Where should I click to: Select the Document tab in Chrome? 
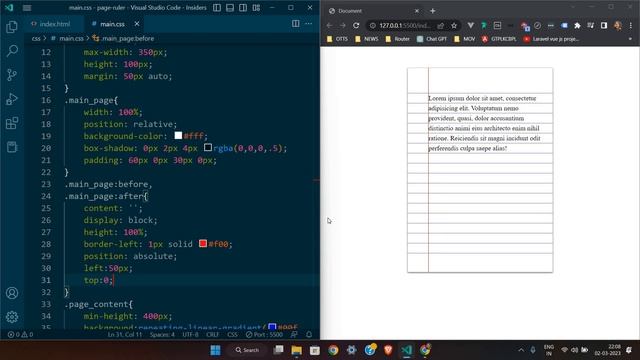coord(373,11)
